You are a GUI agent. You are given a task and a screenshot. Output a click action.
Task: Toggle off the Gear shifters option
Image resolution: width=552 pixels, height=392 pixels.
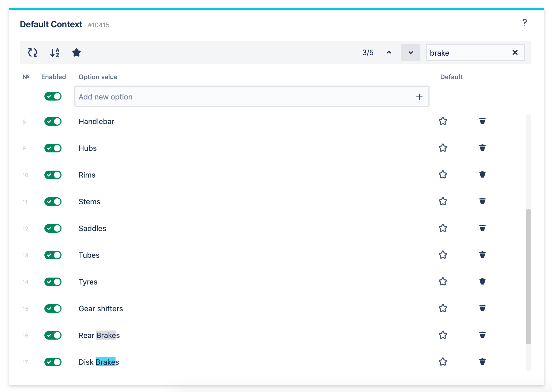coord(53,309)
